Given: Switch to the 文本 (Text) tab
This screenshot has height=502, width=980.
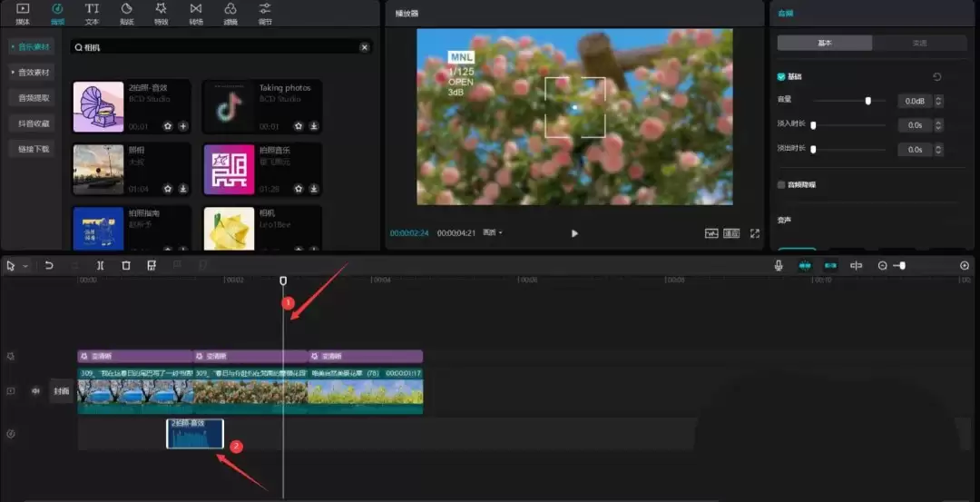Looking at the screenshot, I should tap(92, 13).
